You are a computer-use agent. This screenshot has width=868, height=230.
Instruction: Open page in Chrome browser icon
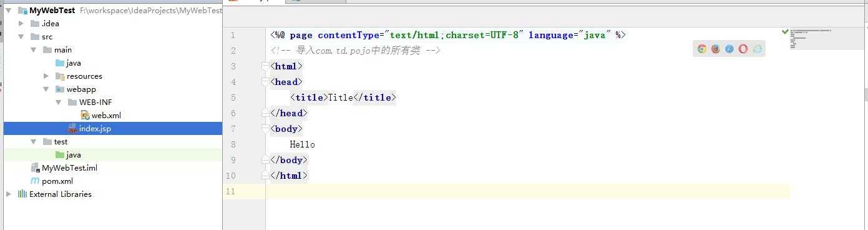[x=701, y=49]
